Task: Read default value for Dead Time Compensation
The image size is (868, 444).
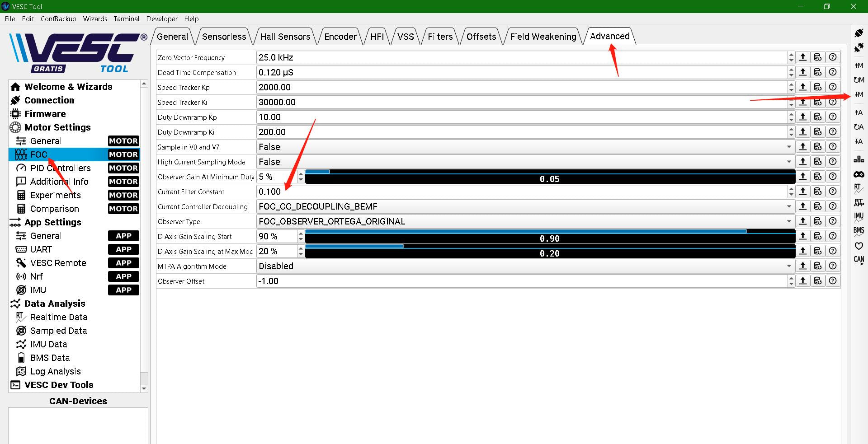Action: tap(818, 72)
